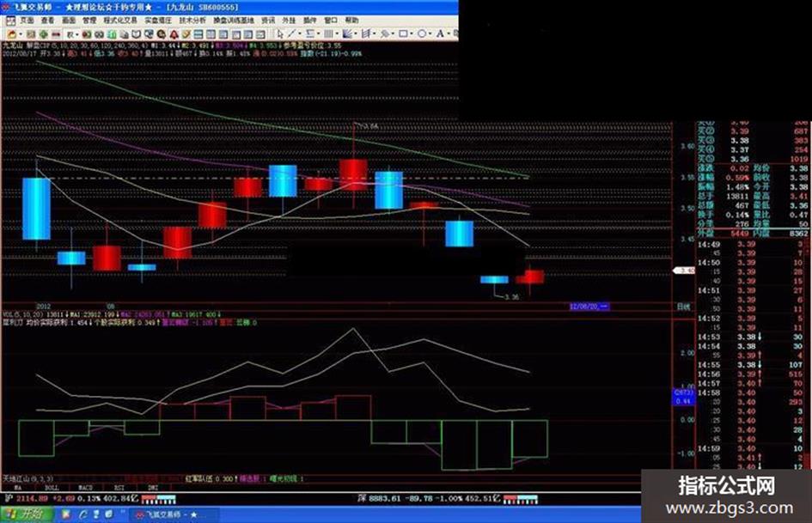Click the last window layout icon

click(260, 34)
